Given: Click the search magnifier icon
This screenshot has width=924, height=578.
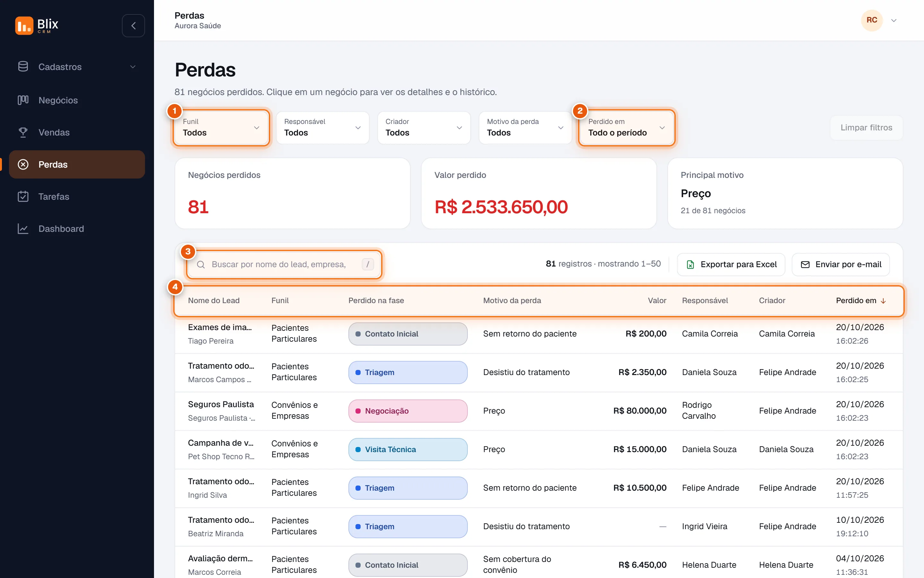Looking at the screenshot, I should [201, 265].
